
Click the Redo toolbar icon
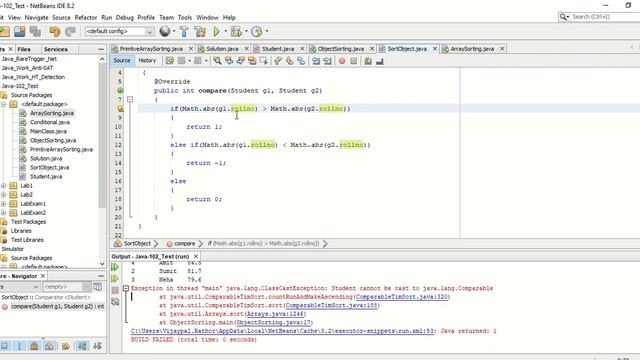pos(70,31)
